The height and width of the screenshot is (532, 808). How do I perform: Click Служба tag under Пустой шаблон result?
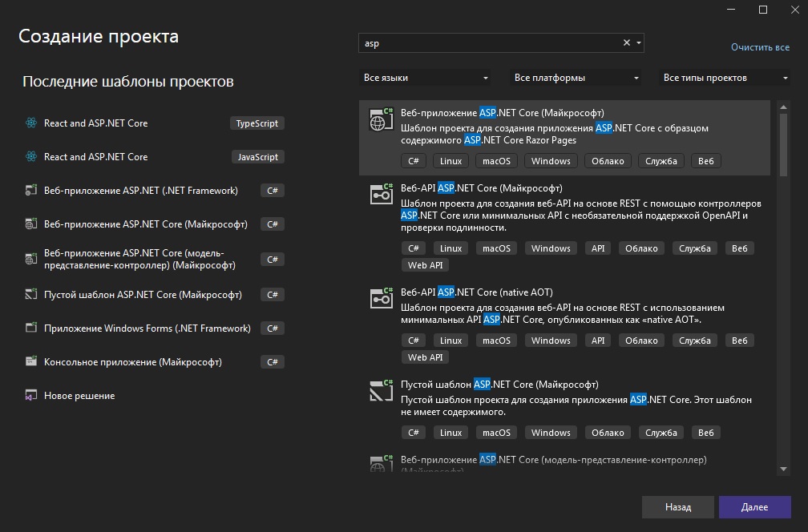tap(661, 433)
